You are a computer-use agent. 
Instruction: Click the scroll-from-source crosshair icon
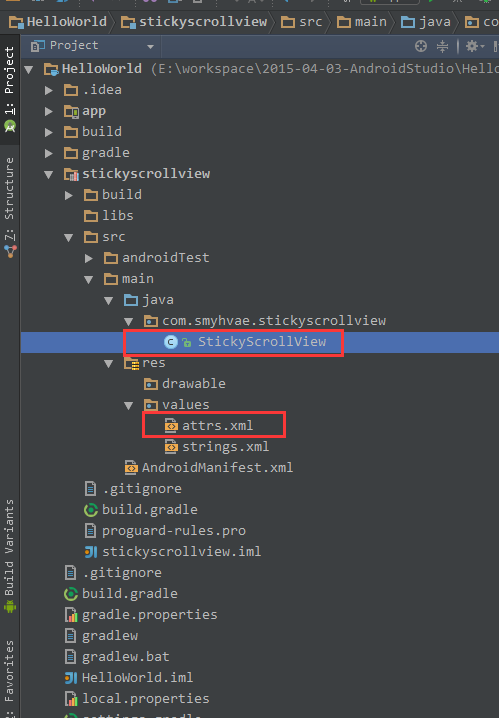(421, 46)
